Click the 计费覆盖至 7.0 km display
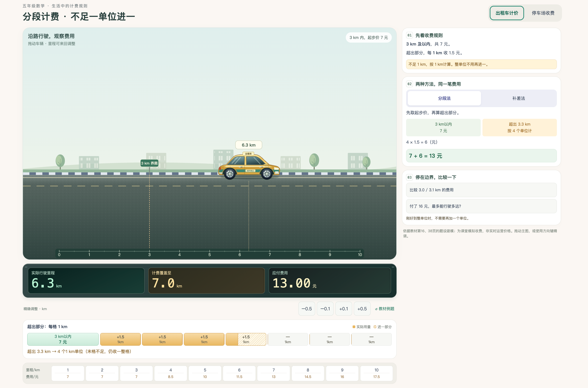The height and width of the screenshot is (388, 588). coord(206,281)
